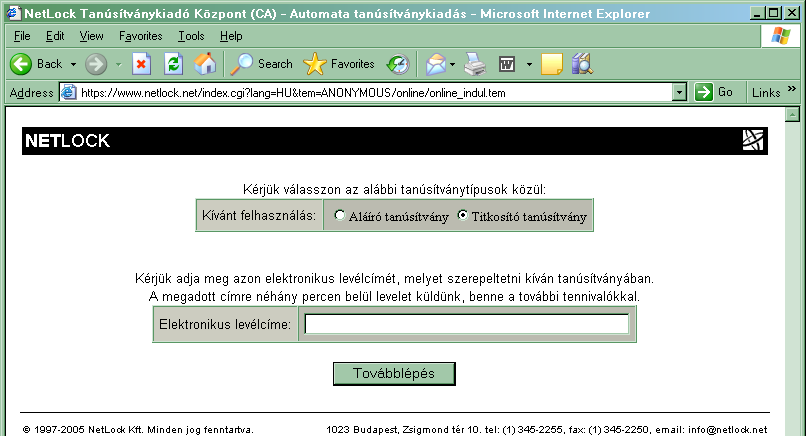Click the info@netlock.net email address
806x436 pixels.
click(727, 429)
